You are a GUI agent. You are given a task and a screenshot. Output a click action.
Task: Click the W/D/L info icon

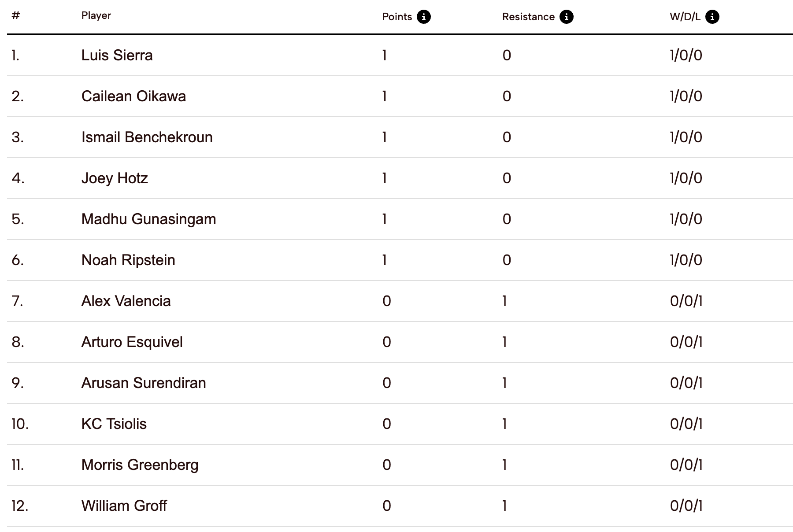[x=712, y=17]
